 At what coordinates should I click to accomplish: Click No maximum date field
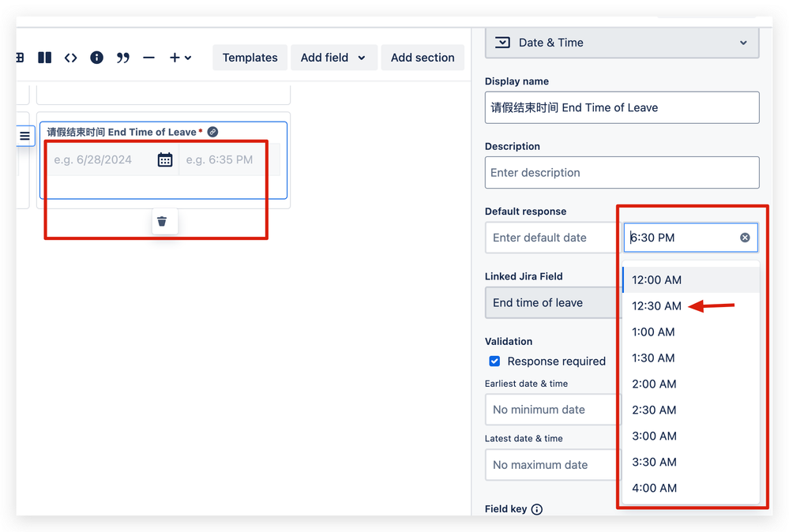pyautogui.click(x=552, y=465)
